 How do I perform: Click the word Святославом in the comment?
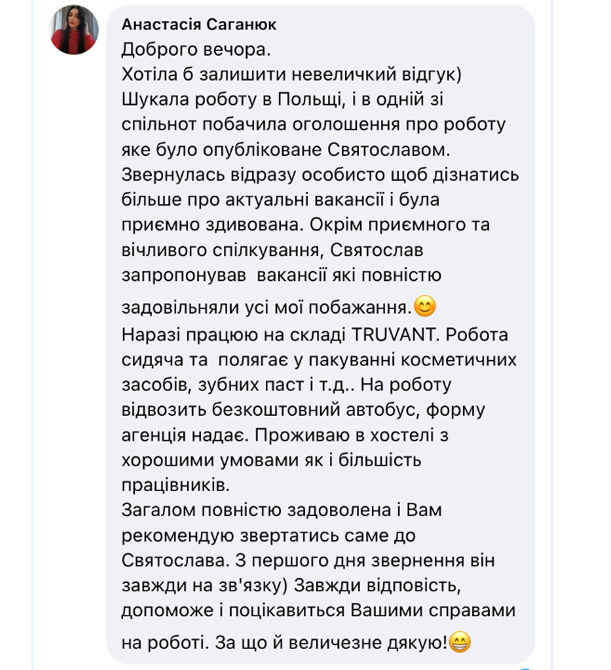coord(389,149)
